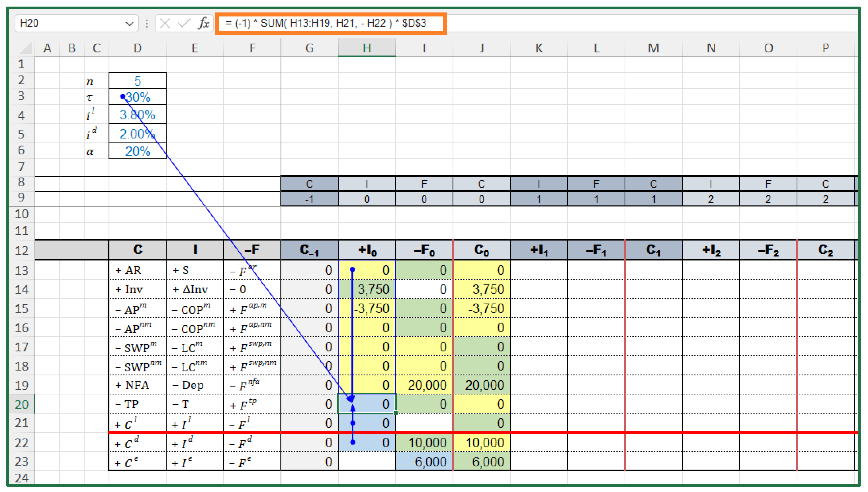Click the Insert Function fx icon

click(203, 23)
